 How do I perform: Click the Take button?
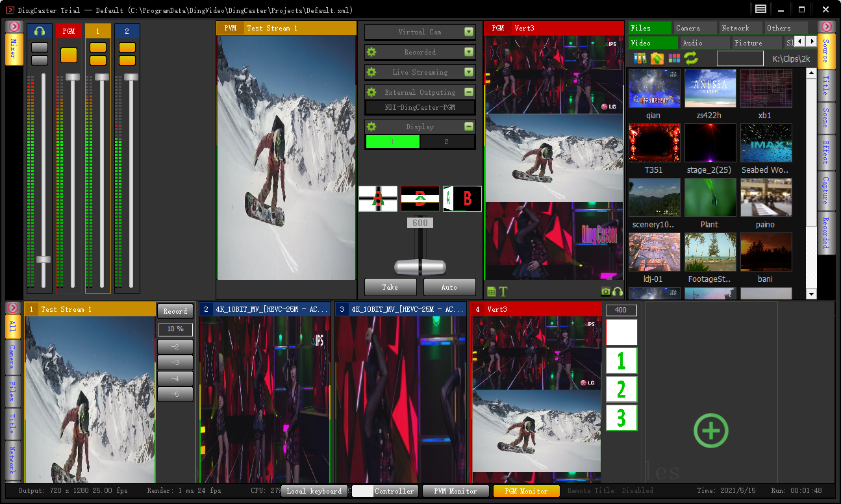pyautogui.click(x=390, y=287)
